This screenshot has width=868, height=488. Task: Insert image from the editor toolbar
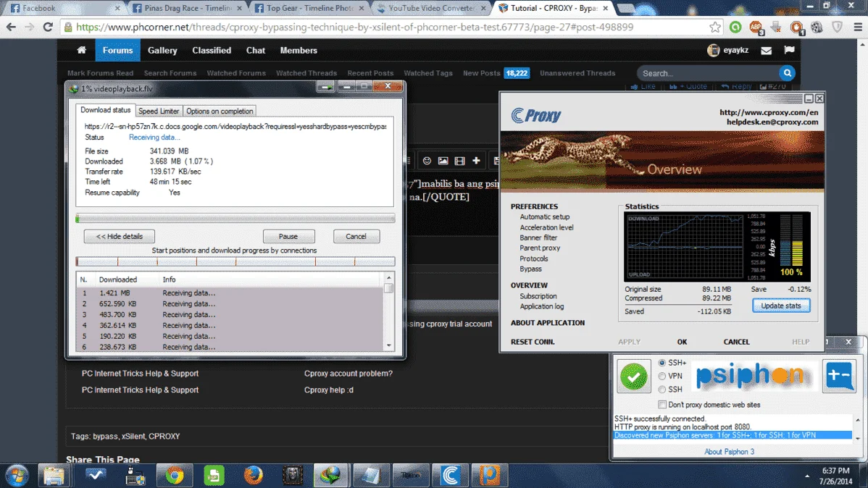coord(443,161)
